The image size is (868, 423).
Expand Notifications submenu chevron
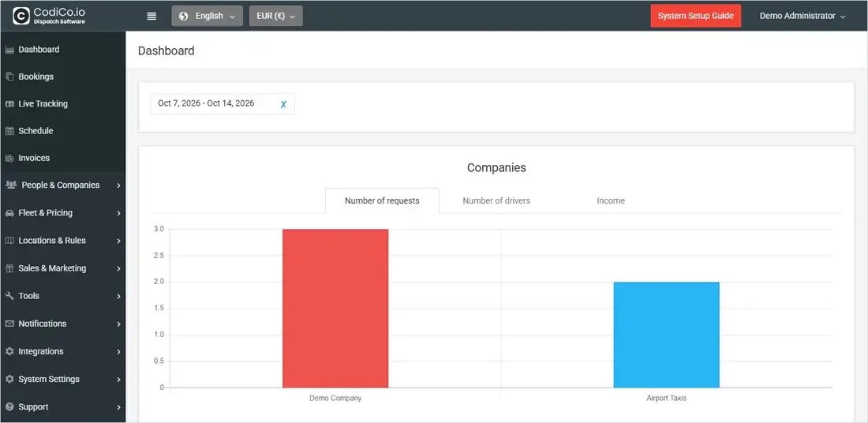[x=119, y=324]
